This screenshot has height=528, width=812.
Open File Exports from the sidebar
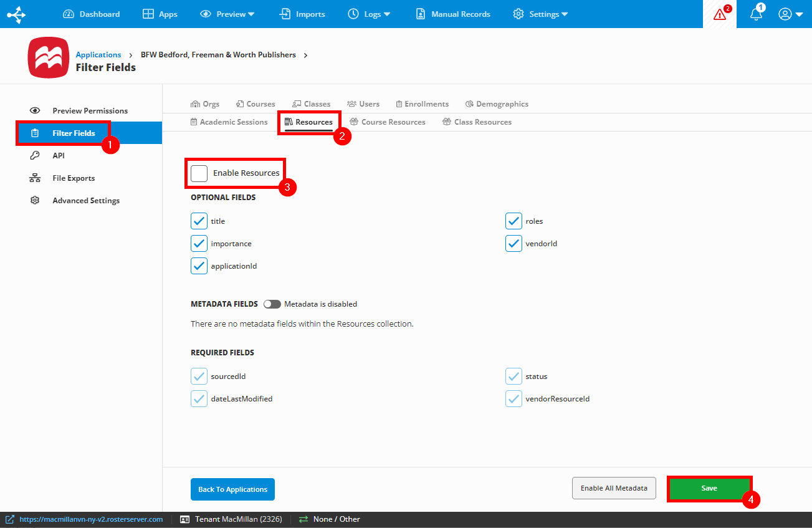34,178
